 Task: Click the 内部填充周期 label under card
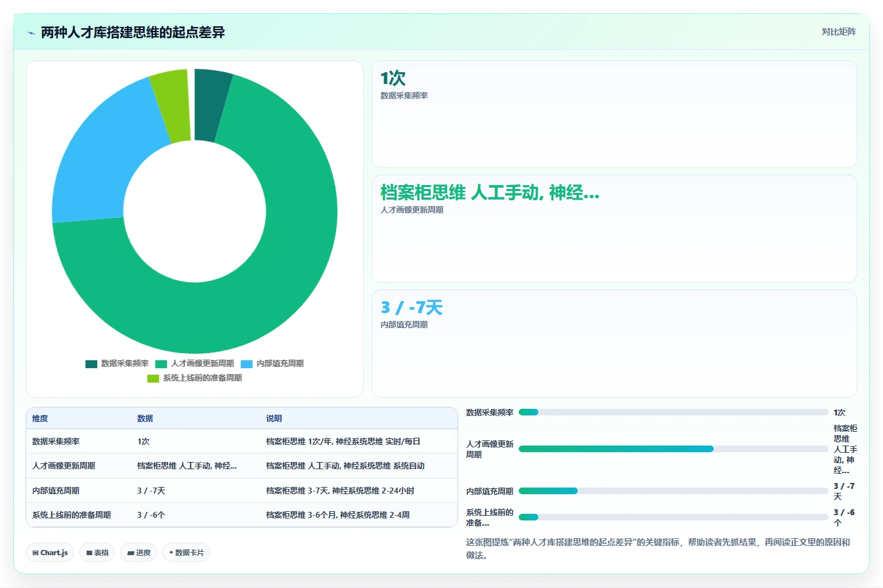pyautogui.click(x=404, y=325)
